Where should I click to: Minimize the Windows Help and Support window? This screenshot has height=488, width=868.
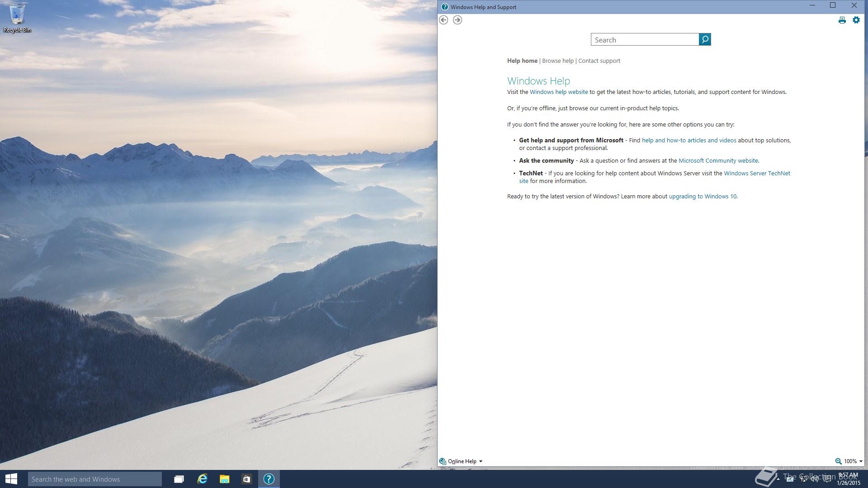point(812,5)
